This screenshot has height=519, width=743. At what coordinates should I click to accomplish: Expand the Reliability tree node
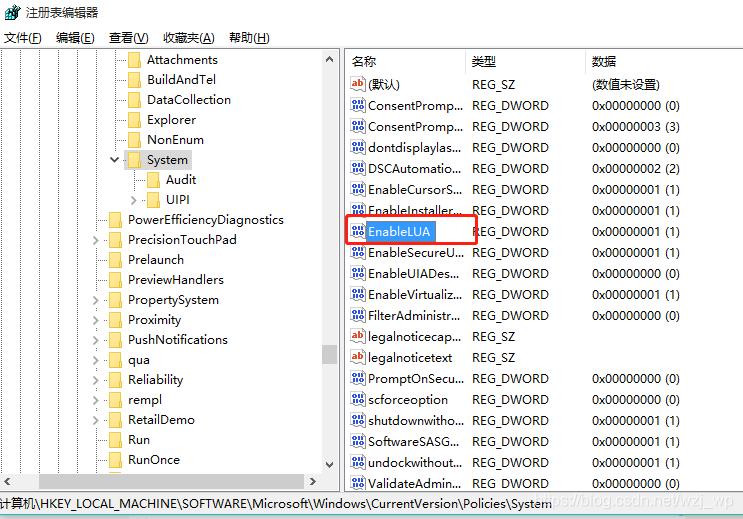[95, 380]
